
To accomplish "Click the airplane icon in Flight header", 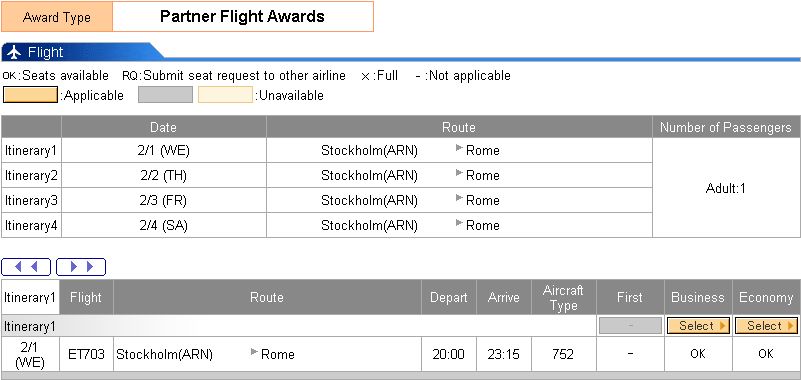I will click(14, 52).
